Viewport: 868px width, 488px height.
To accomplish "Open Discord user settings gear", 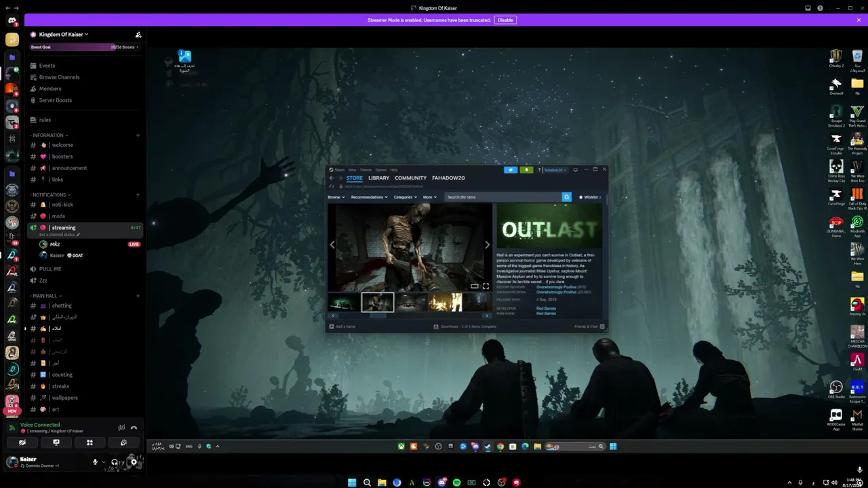I will (134, 462).
